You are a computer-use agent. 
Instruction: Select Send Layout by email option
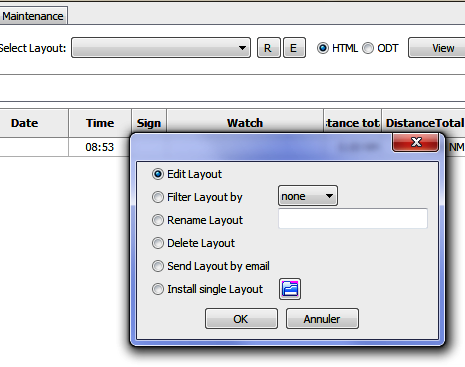click(211, 266)
